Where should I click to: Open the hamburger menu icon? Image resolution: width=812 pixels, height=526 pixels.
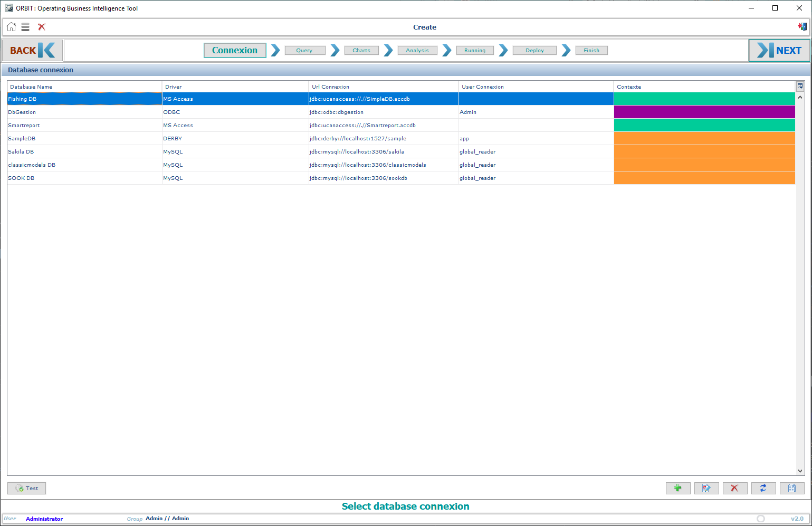pos(25,27)
